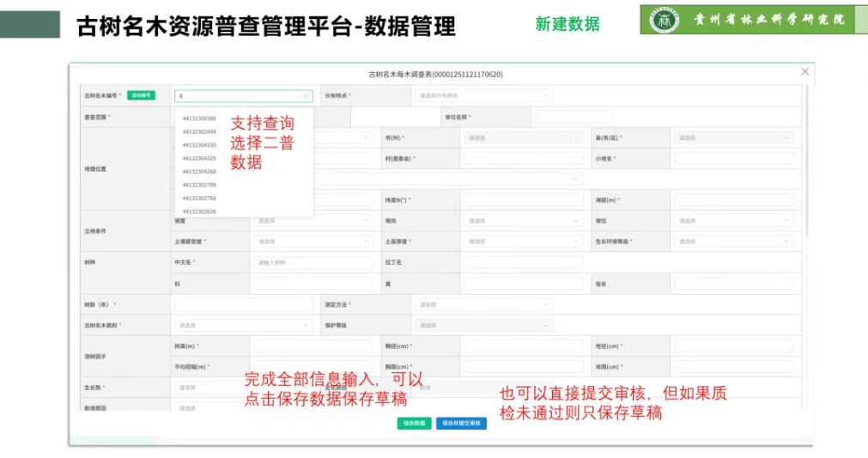Open the 测定方法 dropdown

[483, 304]
